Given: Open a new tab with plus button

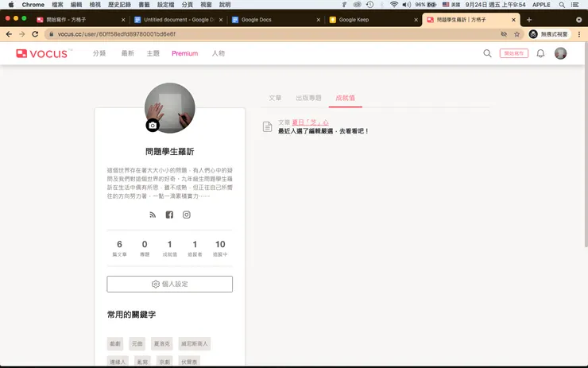Looking at the screenshot, I should tap(528, 20).
